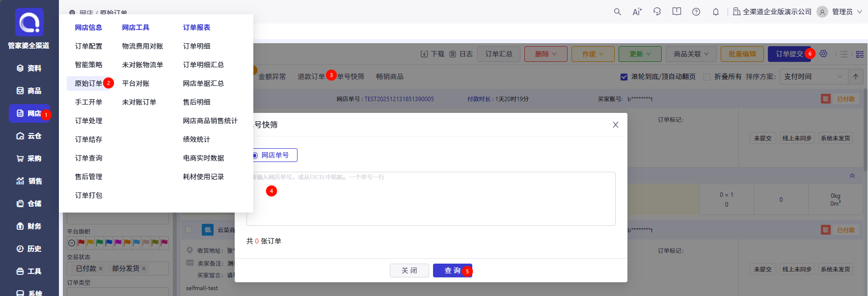
Task: Open the 删除 dropdown button
Action: point(546,54)
